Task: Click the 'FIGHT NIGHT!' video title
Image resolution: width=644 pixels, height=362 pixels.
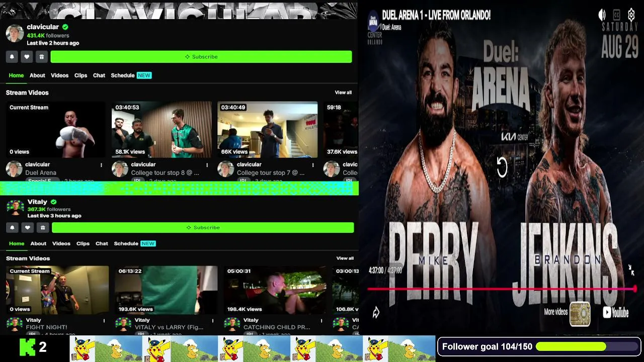Action: pyautogui.click(x=46, y=327)
